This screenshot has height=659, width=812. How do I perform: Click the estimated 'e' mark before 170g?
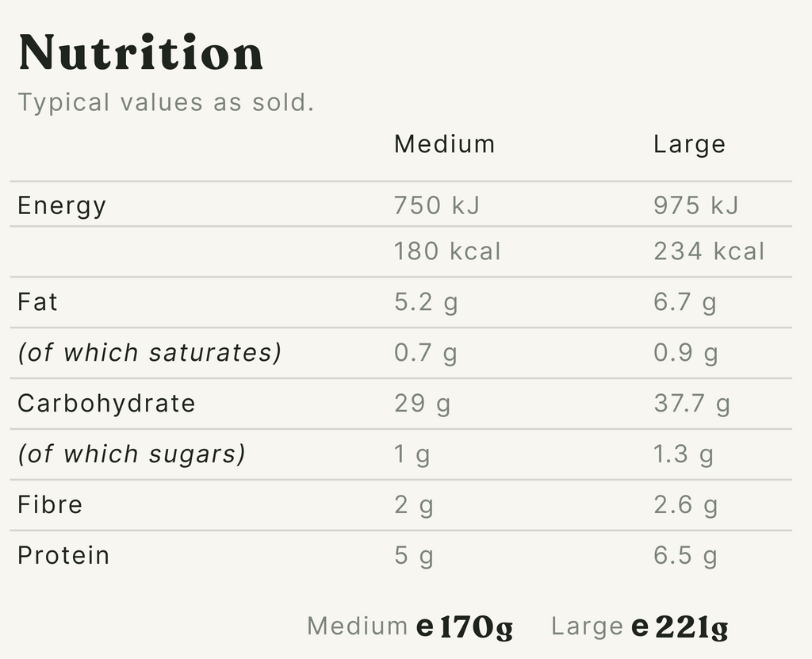[x=425, y=627]
